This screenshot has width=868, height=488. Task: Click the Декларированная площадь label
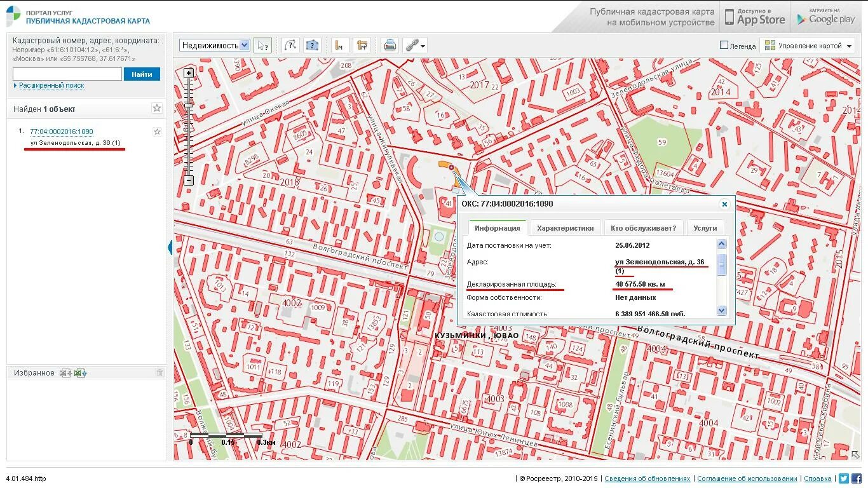[x=512, y=284]
